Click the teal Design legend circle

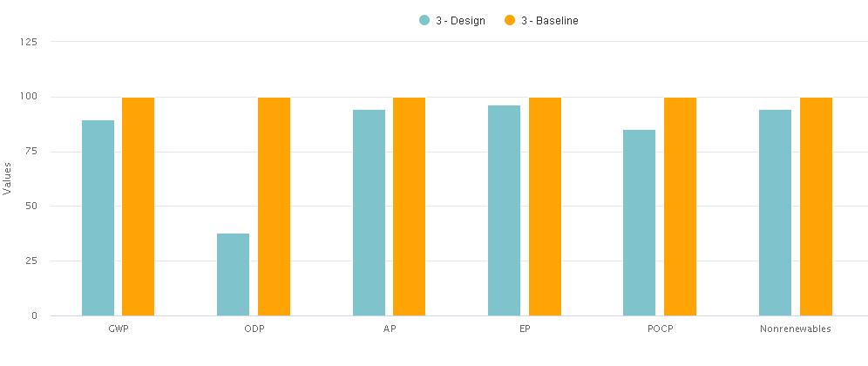pyautogui.click(x=424, y=21)
